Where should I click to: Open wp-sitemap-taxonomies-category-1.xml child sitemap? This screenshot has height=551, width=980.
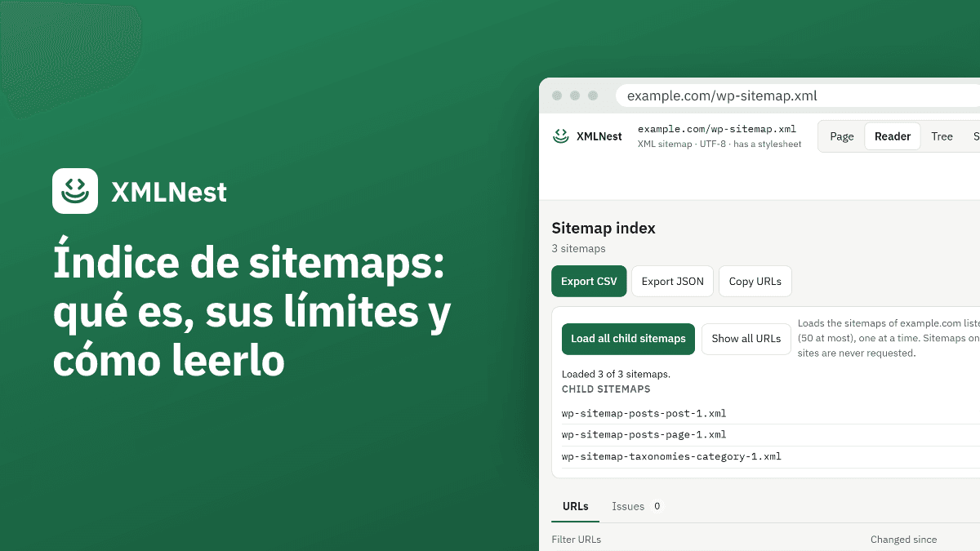[x=671, y=456]
